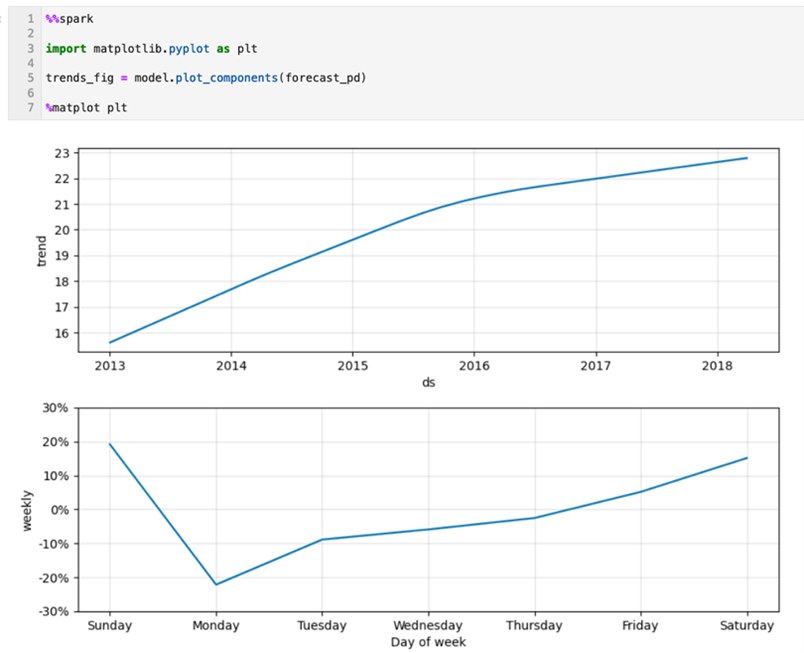Viewport: 804px width, 653px height.
Task: Click line number 7 in the gutter
Action: click(x=31, y=107)
